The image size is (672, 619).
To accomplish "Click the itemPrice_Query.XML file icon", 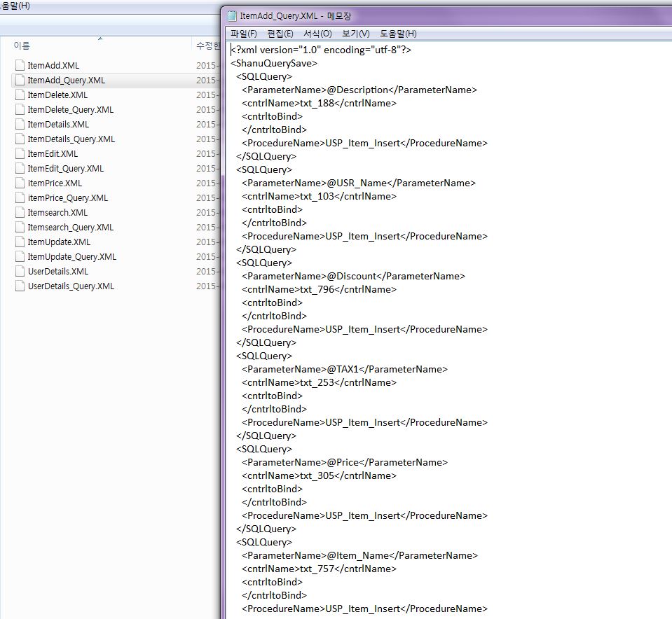I will (20, 198).
